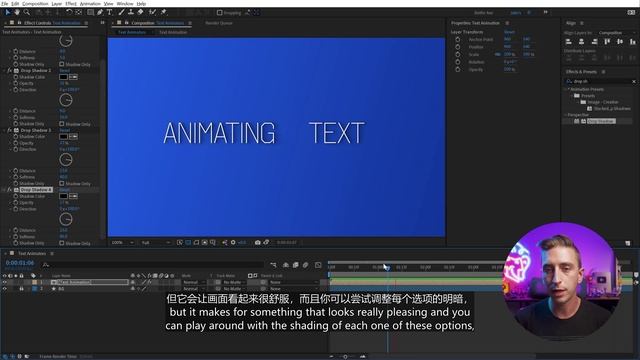
Task: Open the Graph Editor icon
Action: (318, 265)
